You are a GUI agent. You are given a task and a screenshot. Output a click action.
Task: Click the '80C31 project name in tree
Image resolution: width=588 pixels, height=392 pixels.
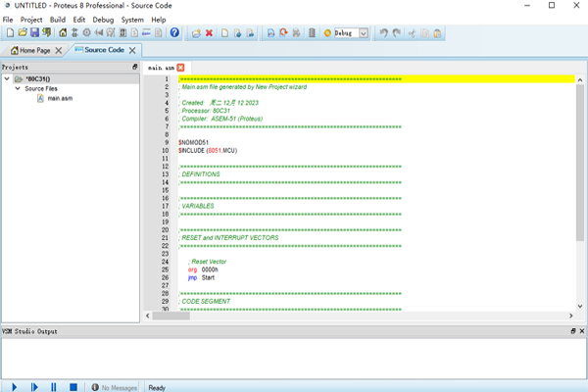click(x=37, y=78)
